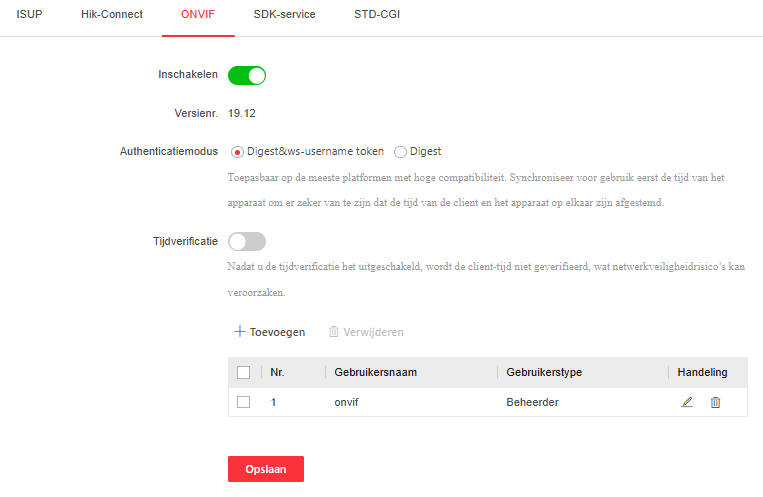Click the row number 1 link
This screenshot has width=763, height=497.
click(x=274, y=402)
